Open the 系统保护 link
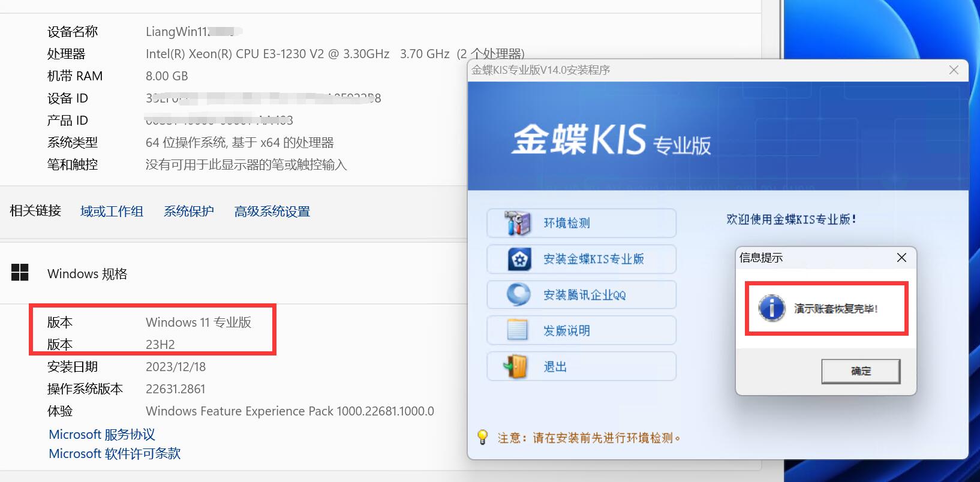 (189, 211)
